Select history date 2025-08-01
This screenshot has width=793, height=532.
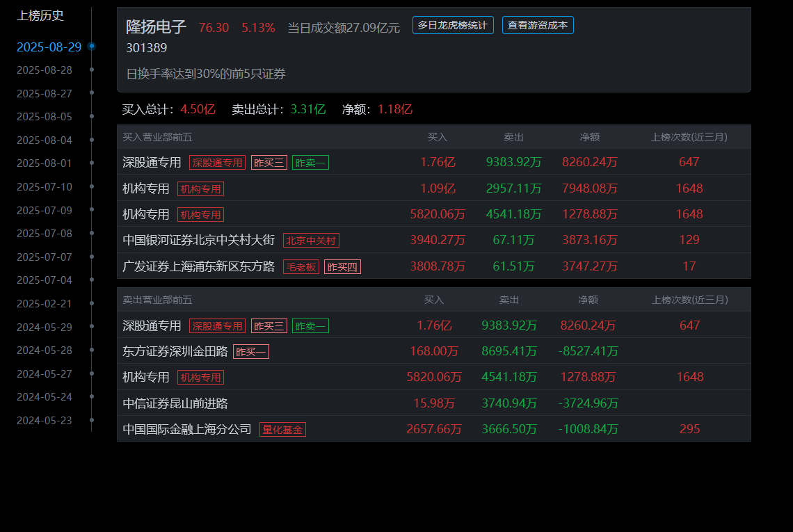pyautogui.click(x=45, y=163)
